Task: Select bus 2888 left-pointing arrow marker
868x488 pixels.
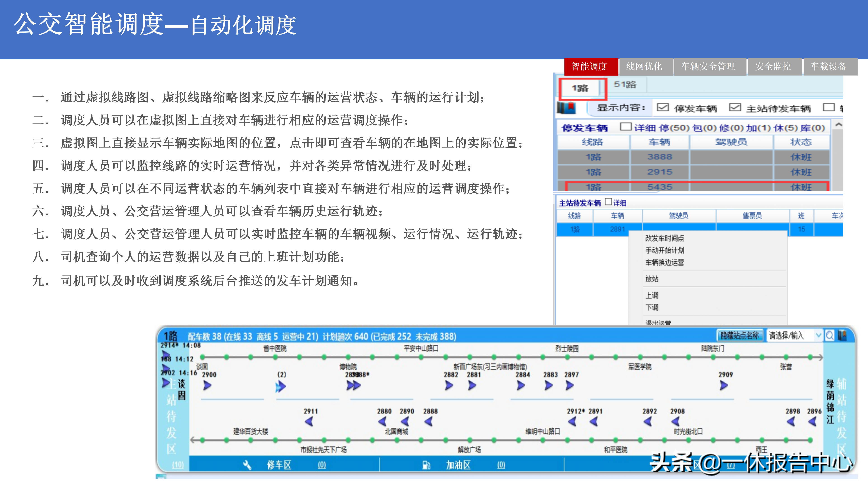Action: 429,421
